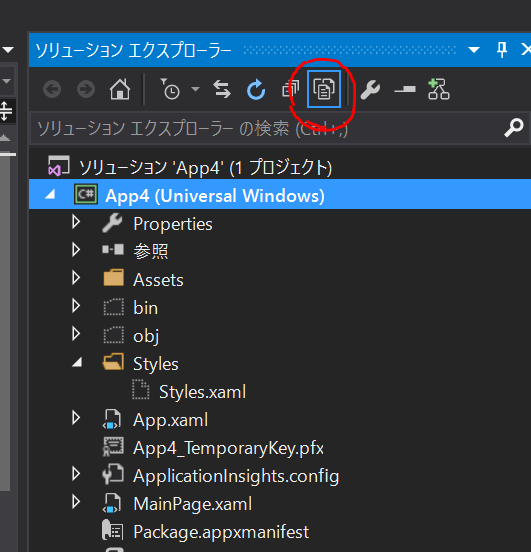Viewport: 531px width, 552px height.
Task: Select the 参照 tree item
Action: click(151, 251)
